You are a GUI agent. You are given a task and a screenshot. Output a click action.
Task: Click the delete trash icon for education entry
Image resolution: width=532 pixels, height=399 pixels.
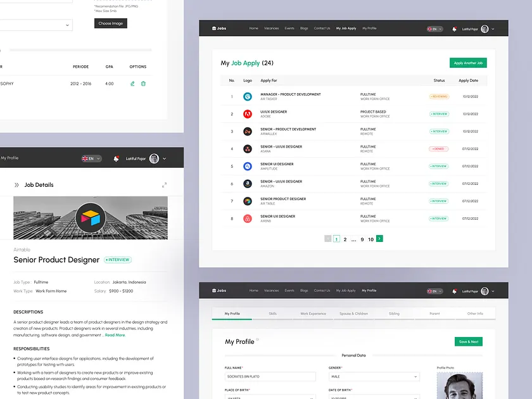(144, 83)
